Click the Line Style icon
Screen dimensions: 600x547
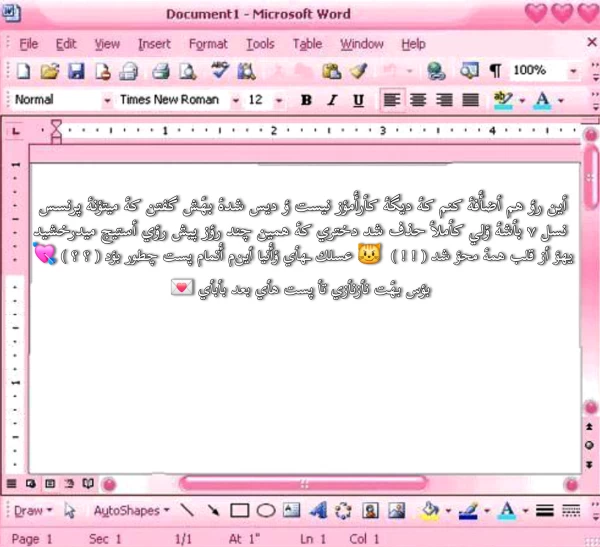(545, 511)
